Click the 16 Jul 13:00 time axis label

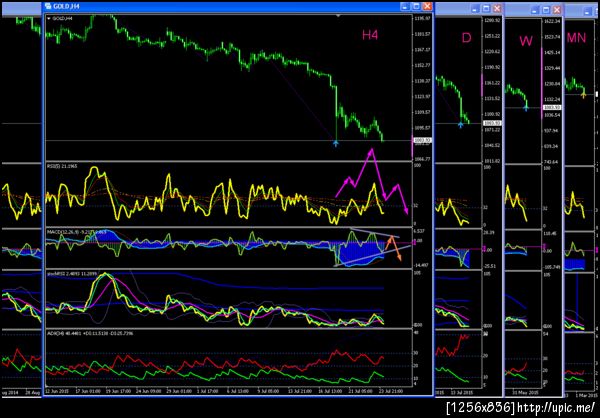331,392
